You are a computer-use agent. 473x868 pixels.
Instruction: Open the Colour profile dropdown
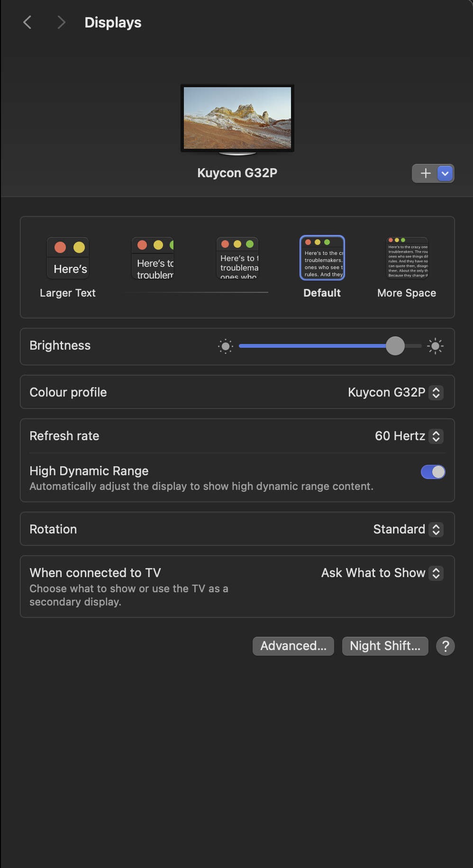pyautogui.click(x=436, y=392)
